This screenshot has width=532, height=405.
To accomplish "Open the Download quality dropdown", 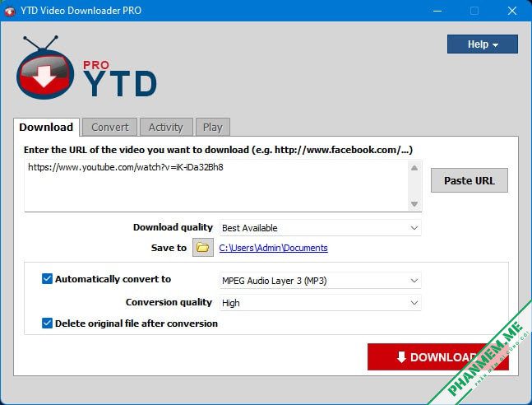I will (x=321, y=228).
